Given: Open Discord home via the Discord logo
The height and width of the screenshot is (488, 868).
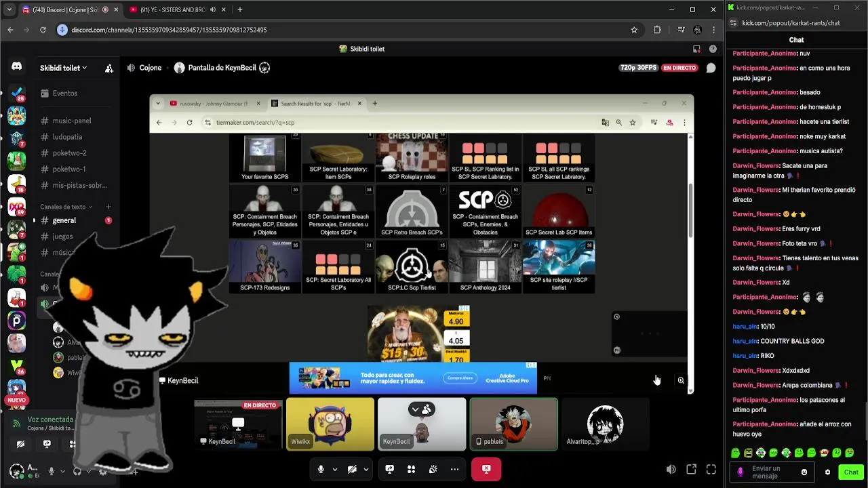Looking at the screenshot, I should click(x=16, y=66).
